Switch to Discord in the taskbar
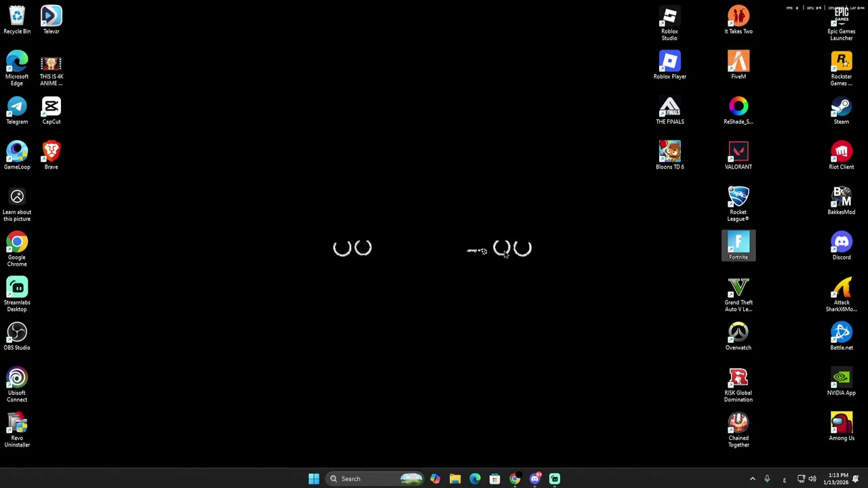 pos(534,479)
